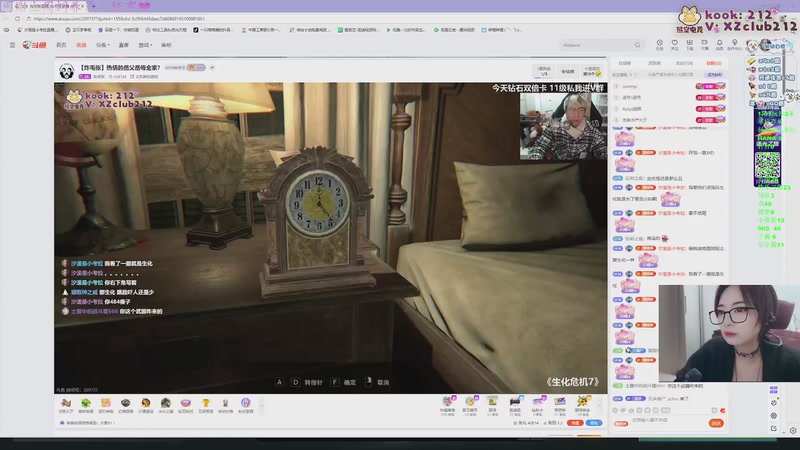Viewport: 800px width, 450px height.
Task: Open the settings gear at bottom right
Action: [x=793, y=431]
